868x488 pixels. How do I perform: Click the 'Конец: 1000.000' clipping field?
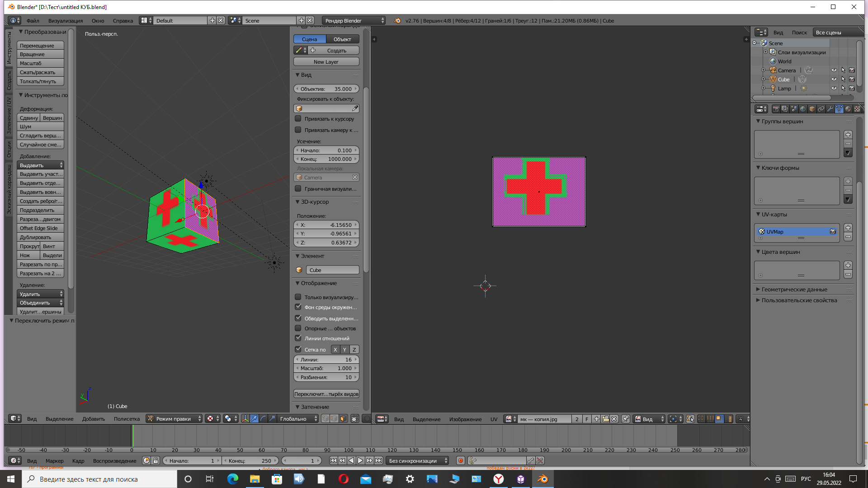point(326,159)
